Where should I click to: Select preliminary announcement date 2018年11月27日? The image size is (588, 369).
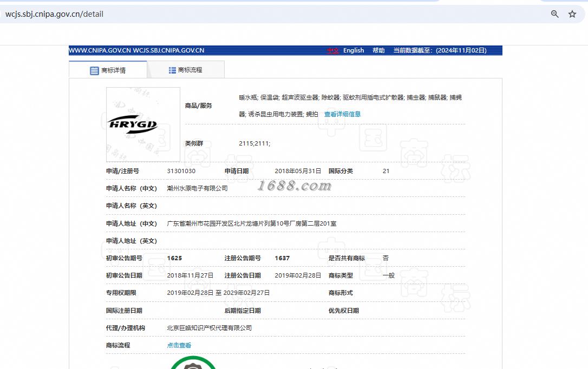(x=190, y=275)
